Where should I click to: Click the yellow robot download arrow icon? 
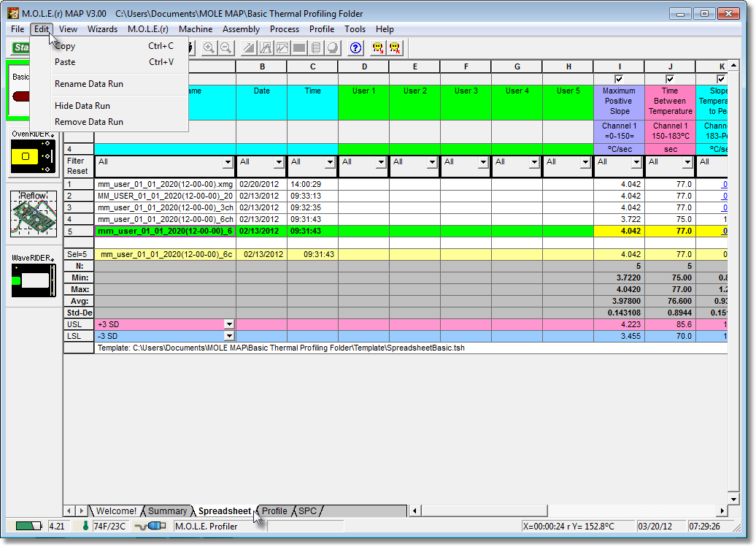click(x=378, y=47)
